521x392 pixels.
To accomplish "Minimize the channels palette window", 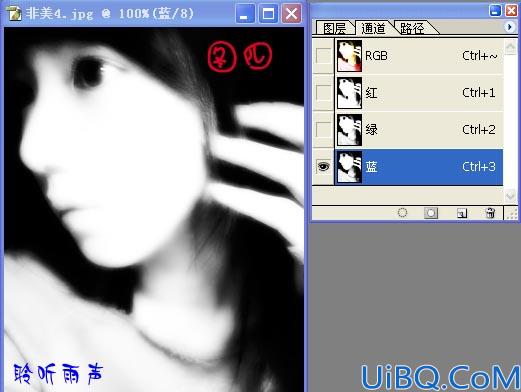I will tap(495, 10).
